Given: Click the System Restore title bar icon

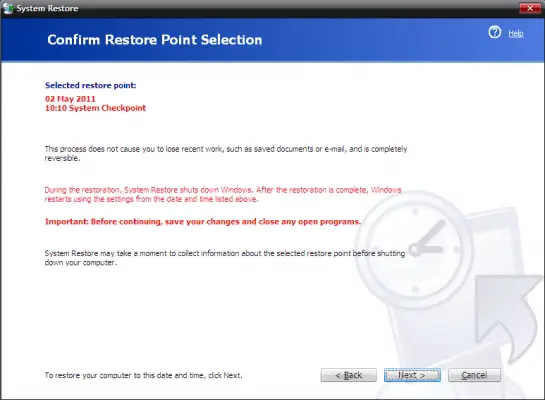Looking at the screenshot, I should (8, 8).
